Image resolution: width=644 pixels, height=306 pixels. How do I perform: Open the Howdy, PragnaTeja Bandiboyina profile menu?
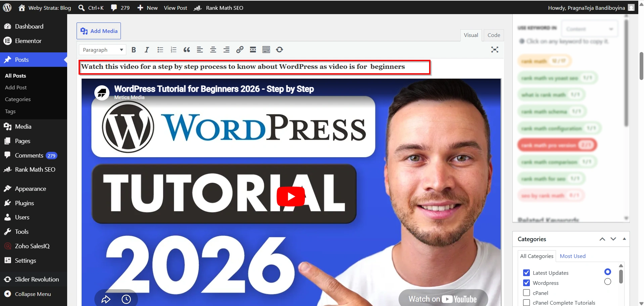591,8
